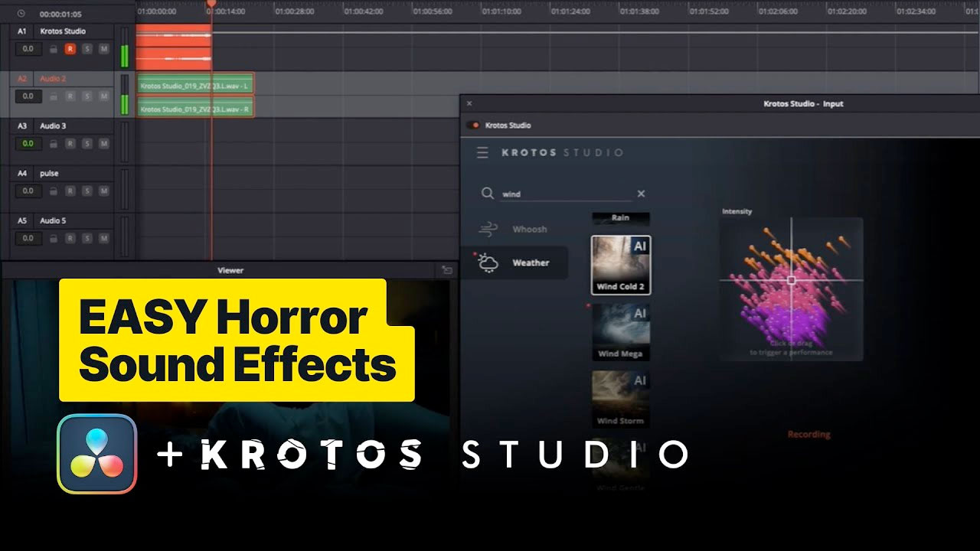Click the A5 track volume value 0.0
Screen dimensions: 980x551
[x=28, y=239]
